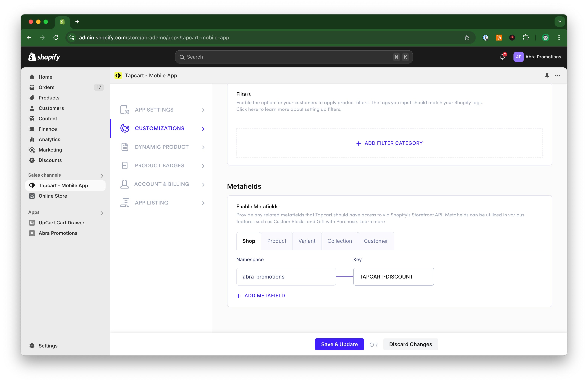Expand the Account & Billing chevron
The image size is (588, 383).
(203, 184)
